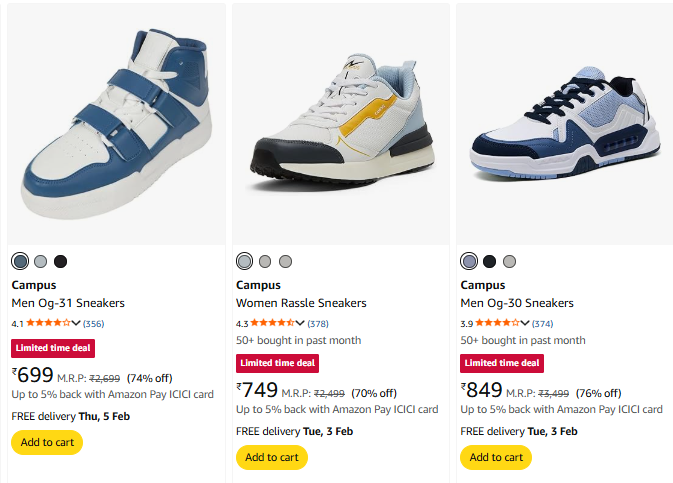
Task: Open navy and white Og-30 sneaker image
Action: [565, 125]
